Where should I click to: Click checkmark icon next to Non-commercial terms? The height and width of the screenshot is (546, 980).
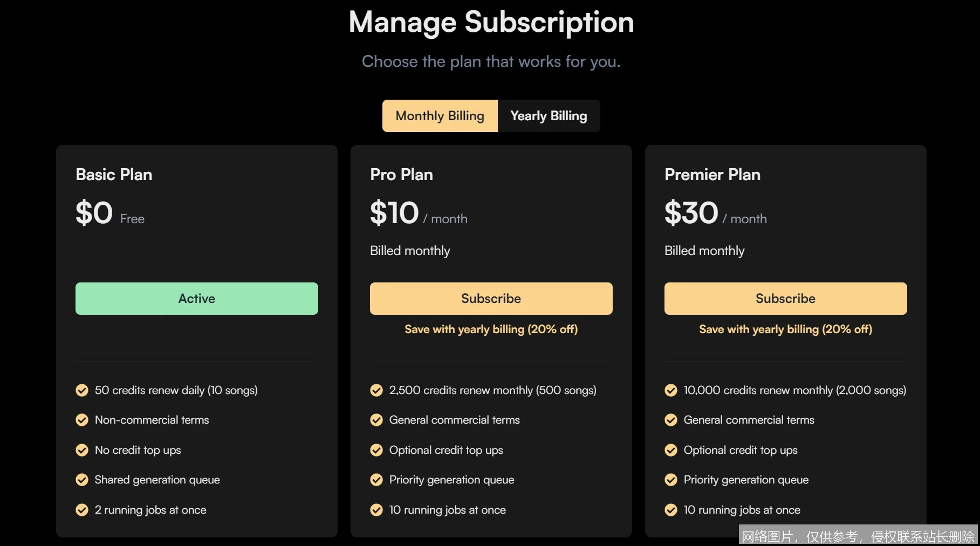[x=82, y=420]
